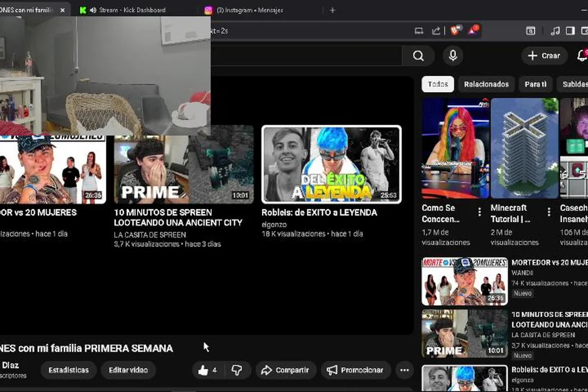588x392 pixels.
Task: Click sidebar channel LA CASITA DE SPREEN
Action: pyautogui.click(x=543, y=335)
